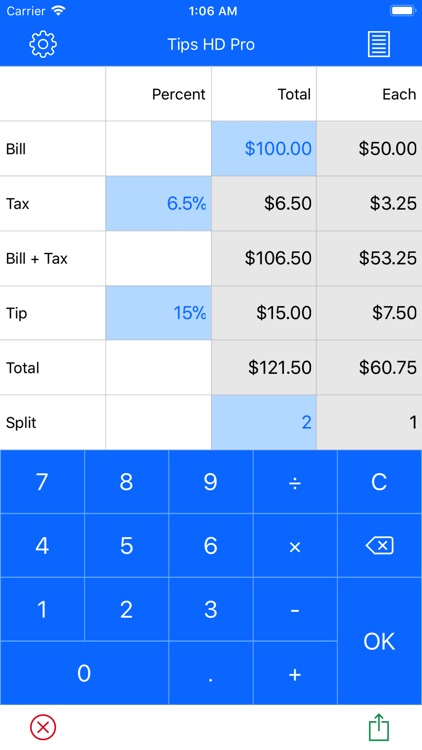
Task: Tap the green share icon
Action: pos(379,728)
